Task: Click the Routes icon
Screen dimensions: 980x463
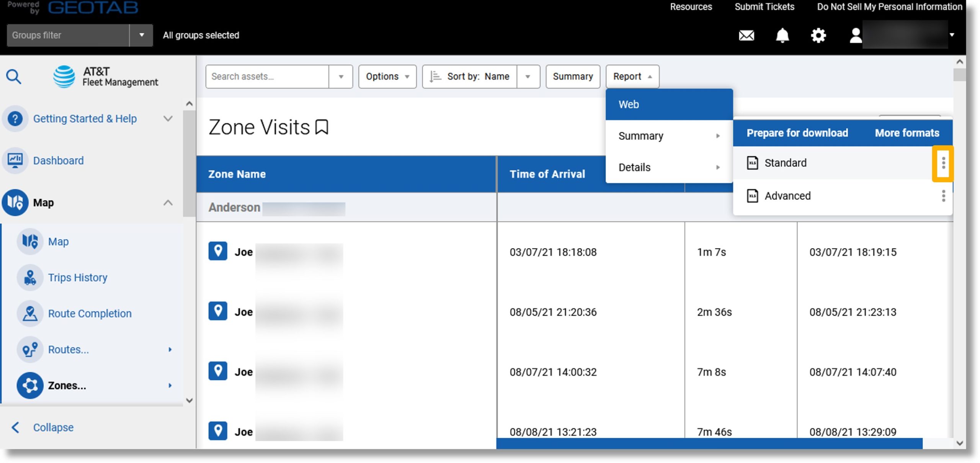Action: tap(30, 350)
